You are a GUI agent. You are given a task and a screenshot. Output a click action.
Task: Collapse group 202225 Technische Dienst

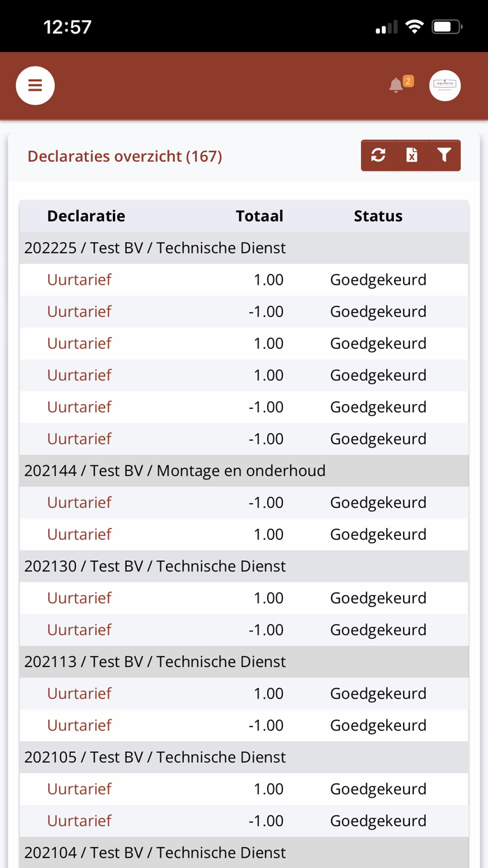pos(155,248)
